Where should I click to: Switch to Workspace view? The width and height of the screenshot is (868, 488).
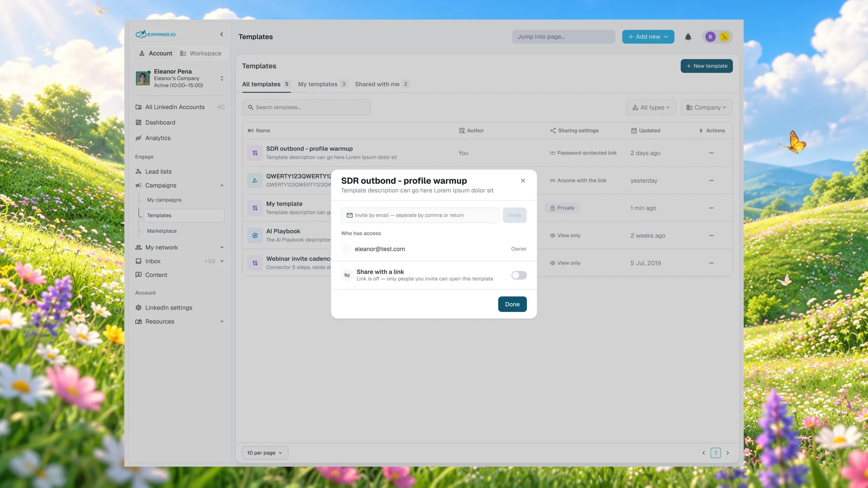[x=200, y=53]
